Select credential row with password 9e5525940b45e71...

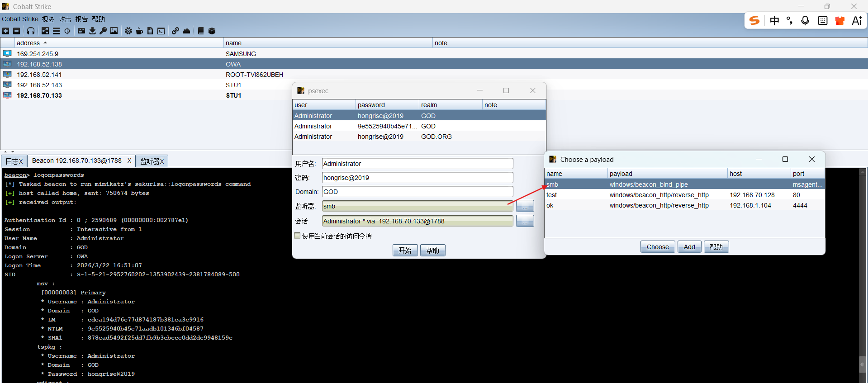(419, 126)
